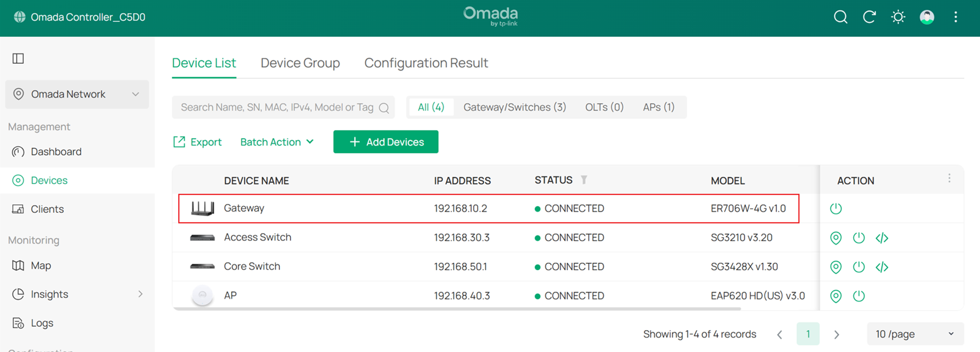The height and width of the screenshot is (352, 980).
Task: Select page 1 in pagination
Action: 808,334
